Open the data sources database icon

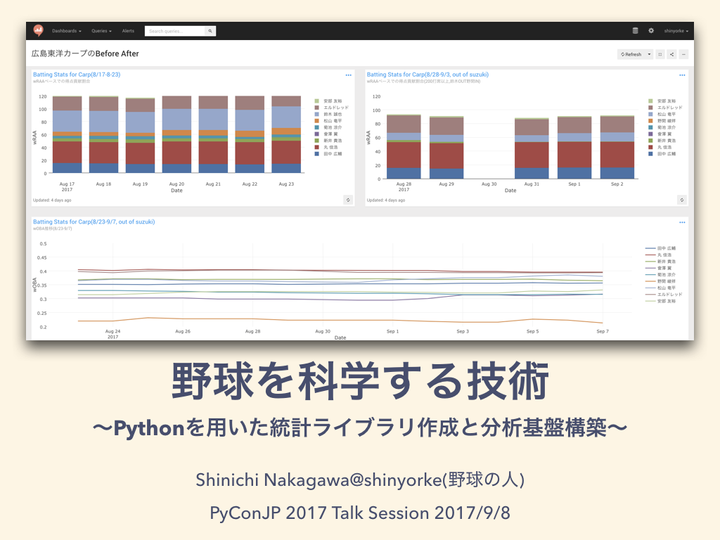click(x=636, y=31)
